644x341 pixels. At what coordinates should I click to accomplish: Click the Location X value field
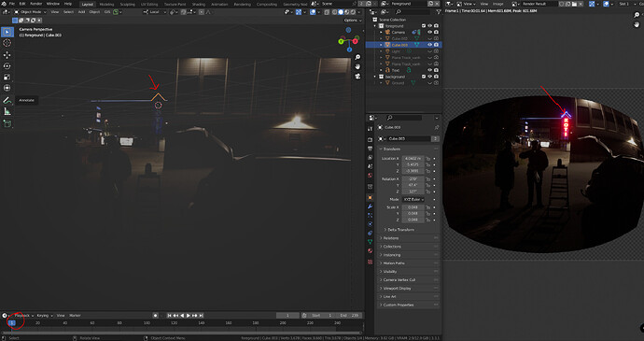tap(413, 159)
